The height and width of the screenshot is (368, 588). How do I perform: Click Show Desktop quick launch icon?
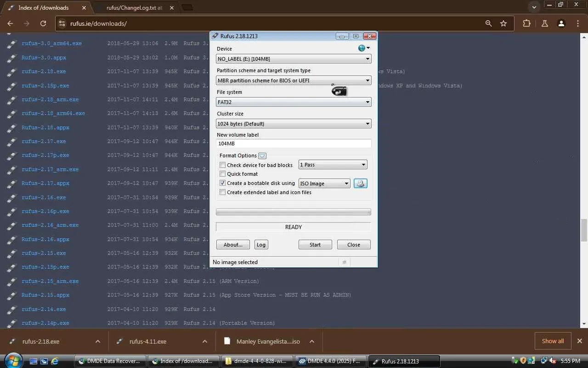34,361
